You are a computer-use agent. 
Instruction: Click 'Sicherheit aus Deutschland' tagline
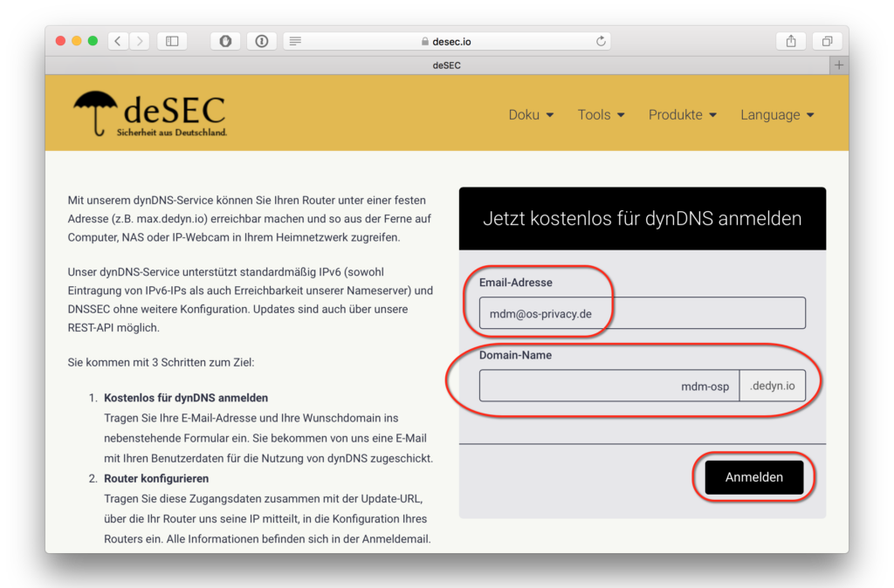[172, 133]
